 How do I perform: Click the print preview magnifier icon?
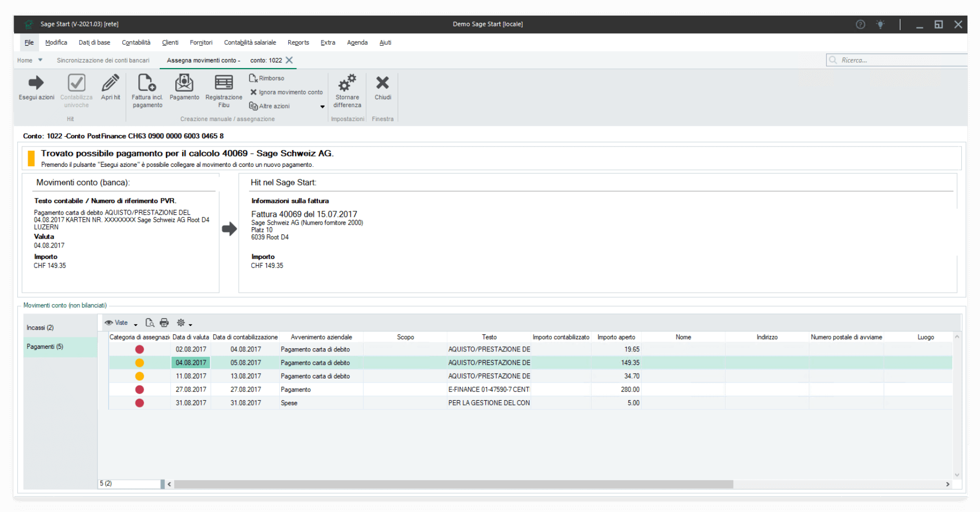click(x=150, y=323)
